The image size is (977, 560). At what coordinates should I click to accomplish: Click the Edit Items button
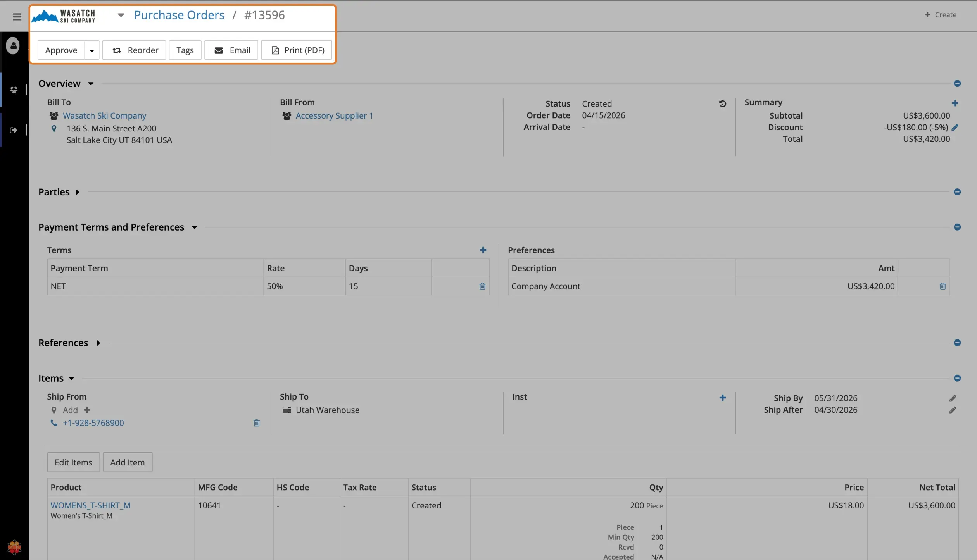(x=74, y=462)
